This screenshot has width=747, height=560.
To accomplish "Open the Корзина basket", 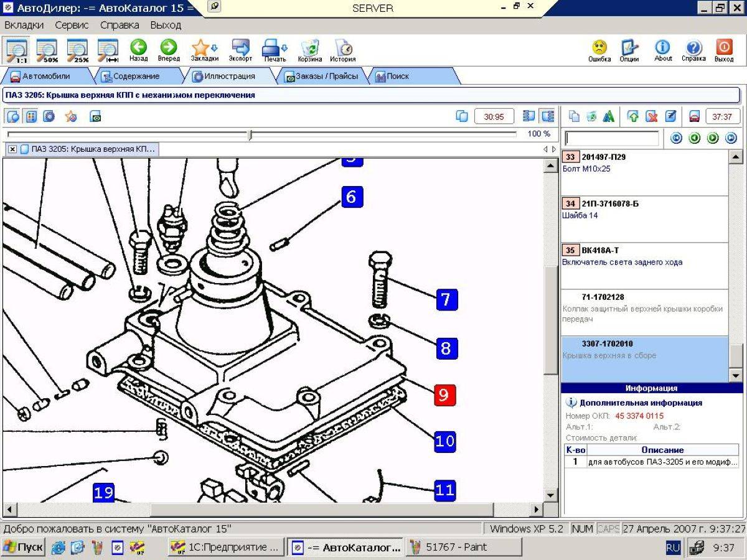I will (309, 50).
